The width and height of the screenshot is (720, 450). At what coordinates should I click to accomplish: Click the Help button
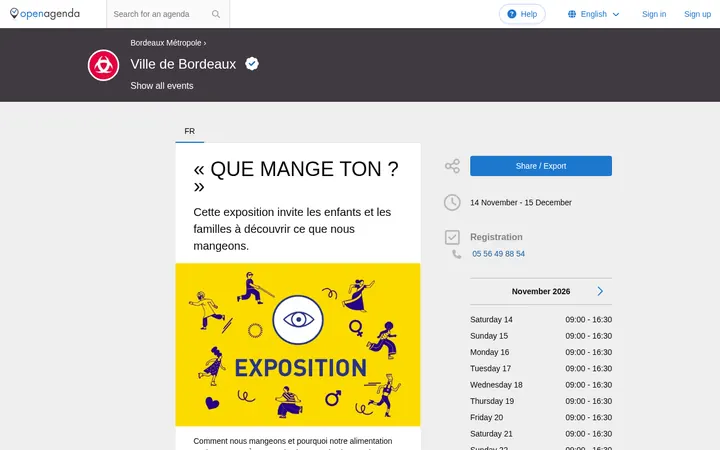click(522, 14)
